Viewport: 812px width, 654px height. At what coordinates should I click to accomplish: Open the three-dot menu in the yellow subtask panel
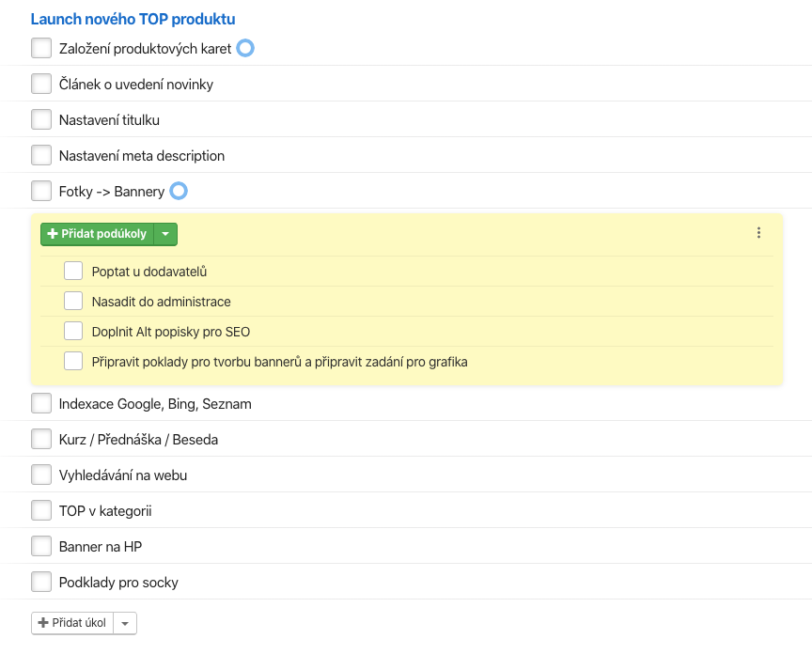tap(758, 233)
